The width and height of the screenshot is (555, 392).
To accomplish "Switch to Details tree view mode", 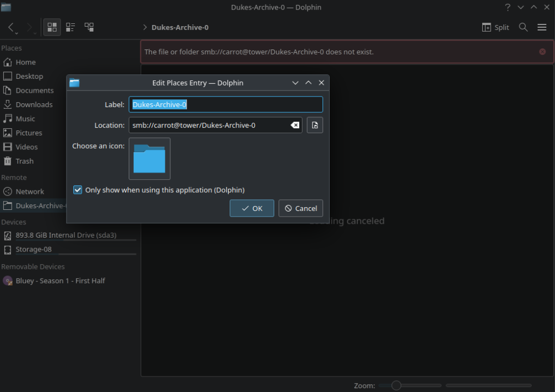I will (89, 27).
